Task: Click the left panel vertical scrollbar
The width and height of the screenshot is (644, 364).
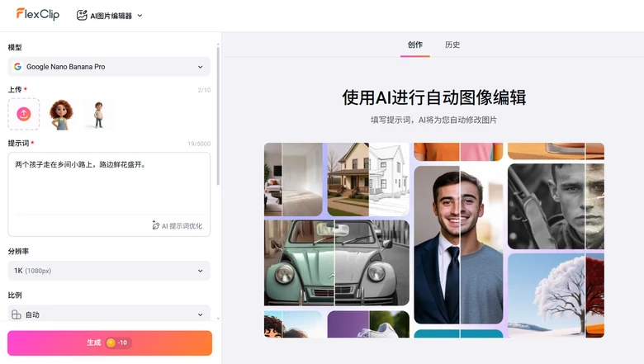Action: pos(218,116)
